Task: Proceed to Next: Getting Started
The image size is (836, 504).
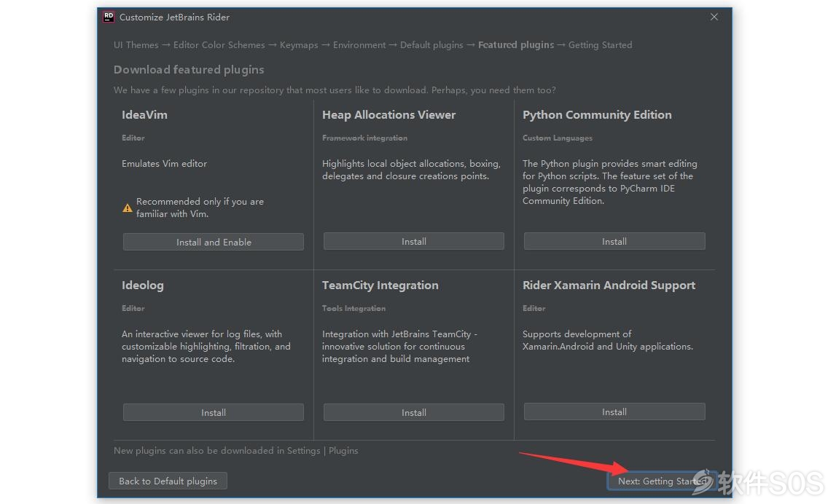Action: 662,481
